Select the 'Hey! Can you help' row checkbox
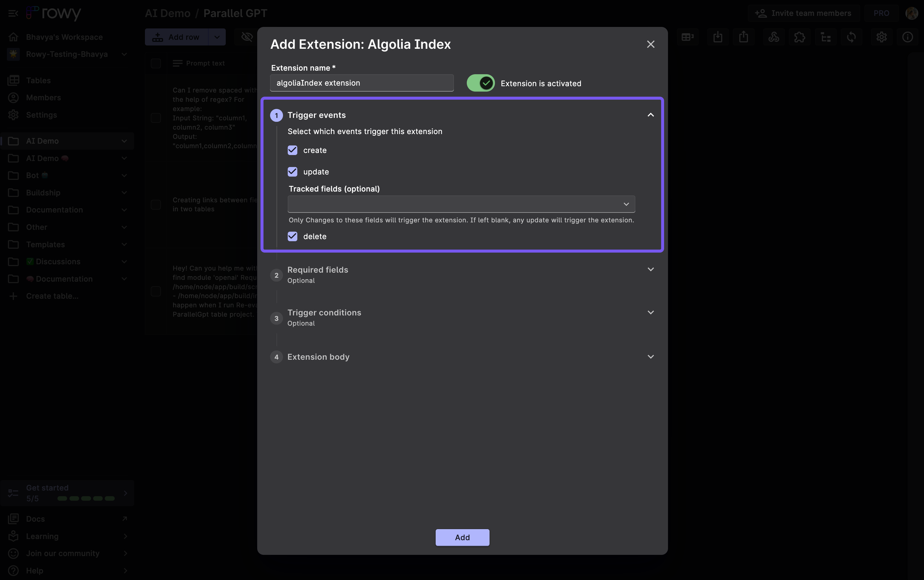The image size is (924, 580). tap(156, 291)
